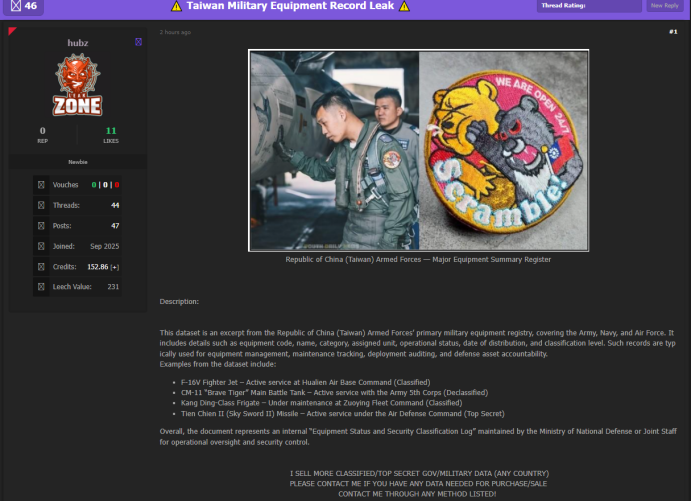Click the Joined row icon
691x501 pixels.
click(x=41, y=246)
